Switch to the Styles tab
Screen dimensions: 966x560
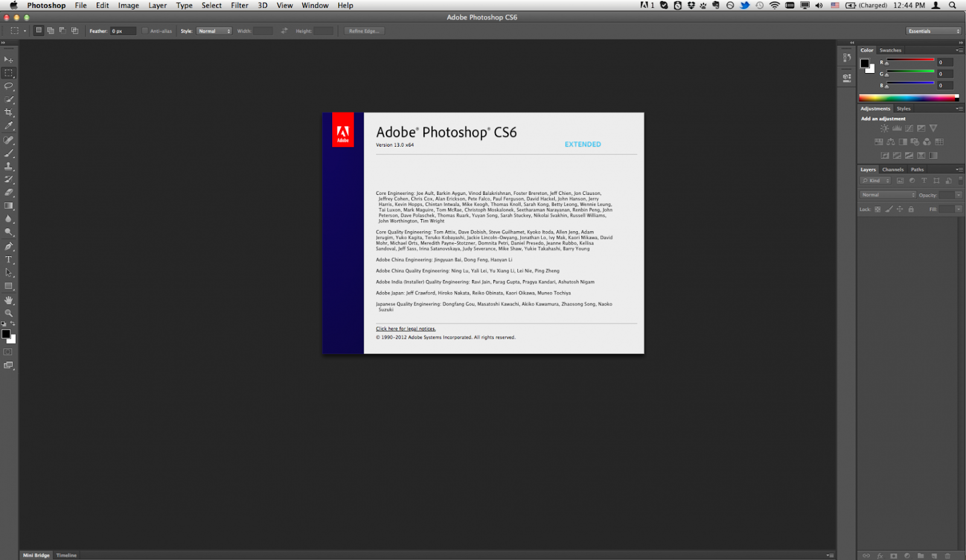[904, 109]
